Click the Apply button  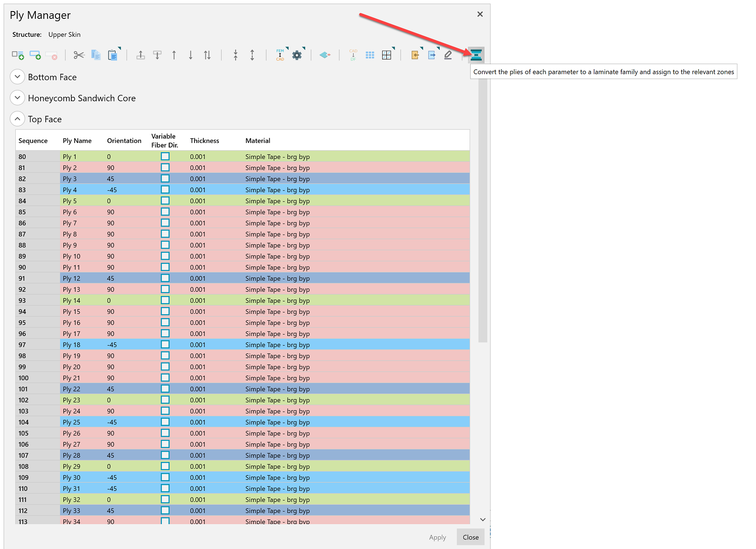tap(437, 537)
